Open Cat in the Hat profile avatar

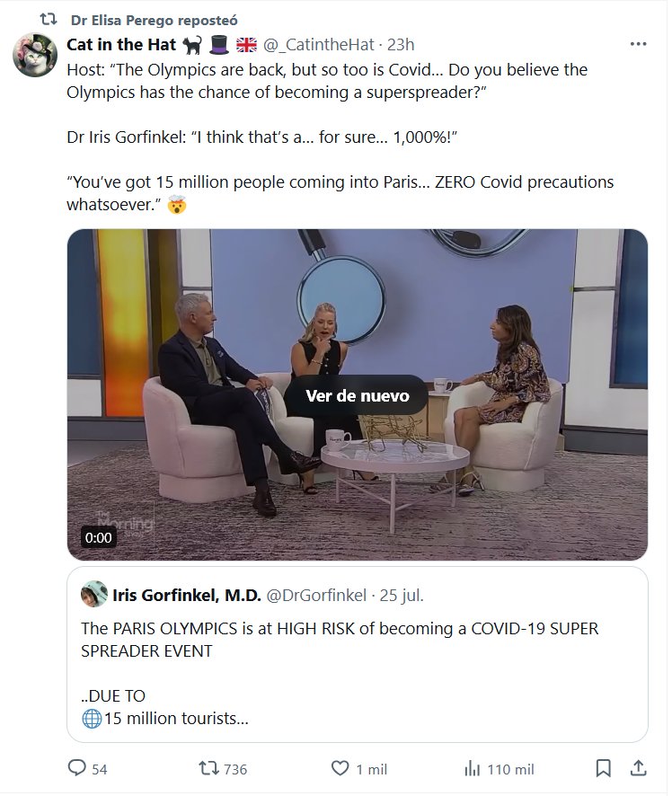tap(35, 55)
